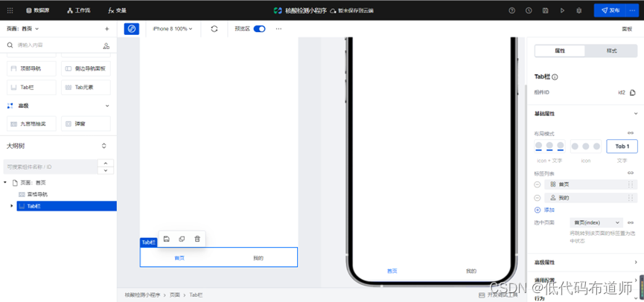Toggle the 预览区 preview switch
The width and height of the screenshot is (644, 302).
click(x=259, y=29)
